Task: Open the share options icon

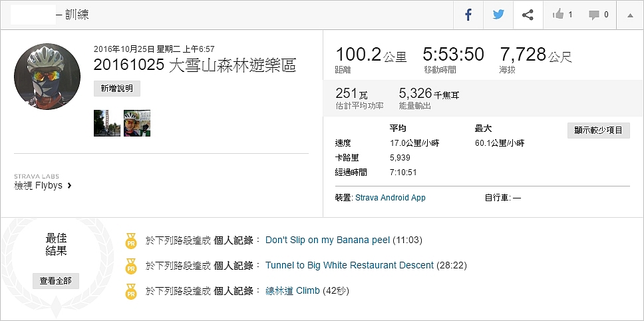Action: coord(528,15)
